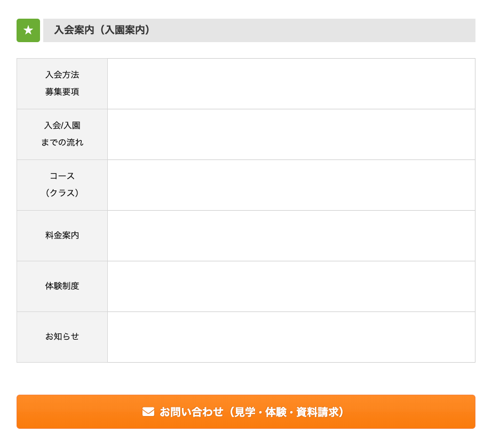Screen dimensions: 492x448
Task: Click the envelope icon on the orange button
Action: pyautogui.click(x=148, y=412)
